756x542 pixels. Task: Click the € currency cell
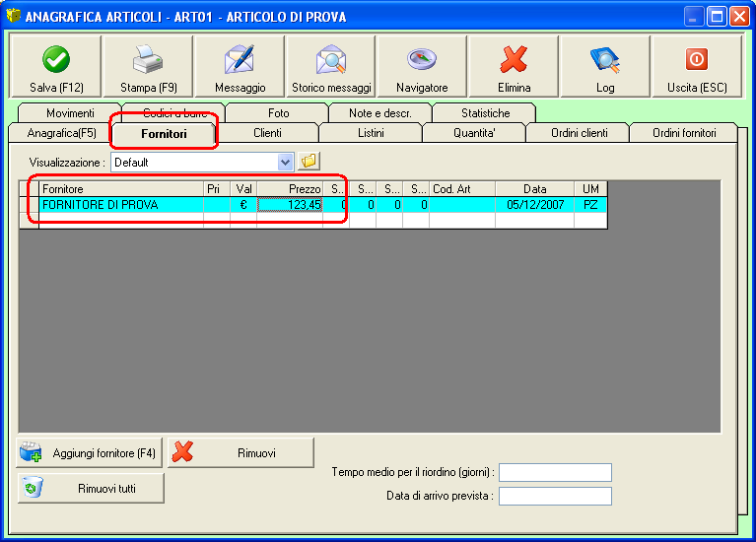pyautogui.click(x=243, y=204)
